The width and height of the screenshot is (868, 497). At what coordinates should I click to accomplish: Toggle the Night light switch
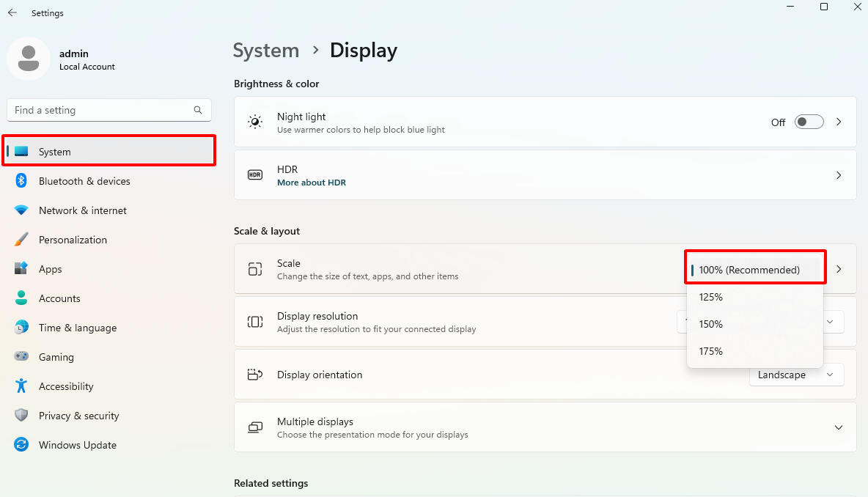(x=809, y=122)
